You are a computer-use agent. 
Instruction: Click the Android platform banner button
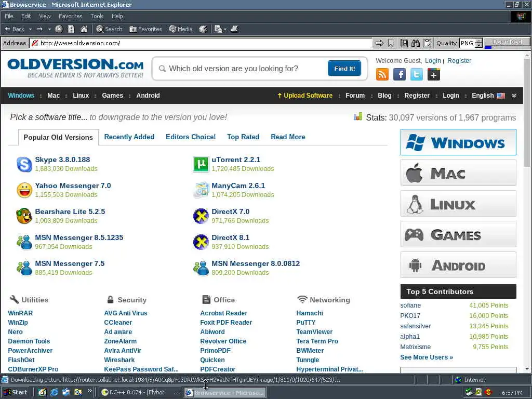[458, 265]
